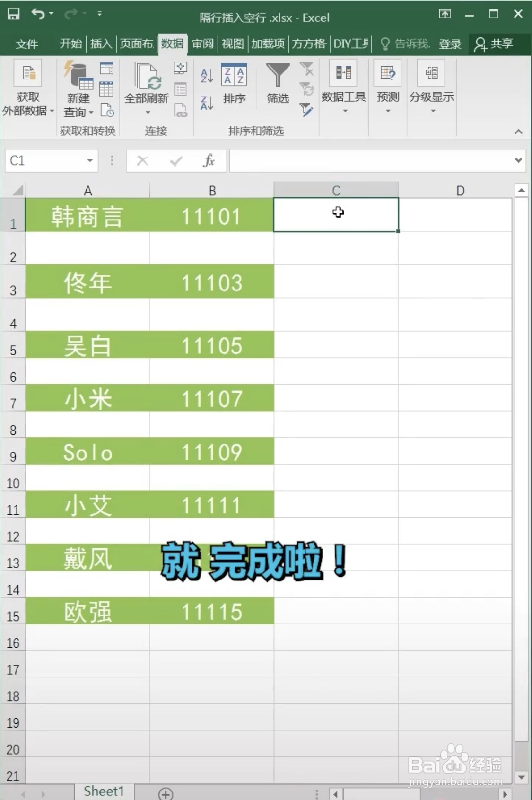This screenshot has height=800, width=532.
Task: Open 新建查询 dropdown
Action: [78, 88]
